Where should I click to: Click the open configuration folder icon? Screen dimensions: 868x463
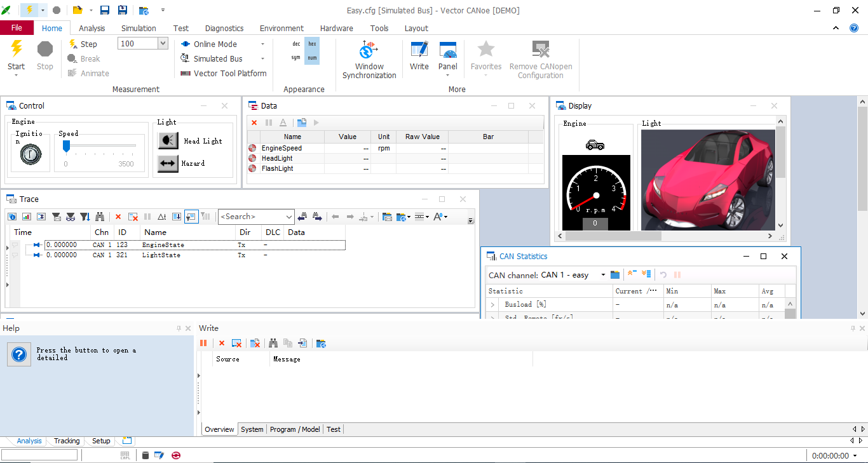[x=78, y=10]
